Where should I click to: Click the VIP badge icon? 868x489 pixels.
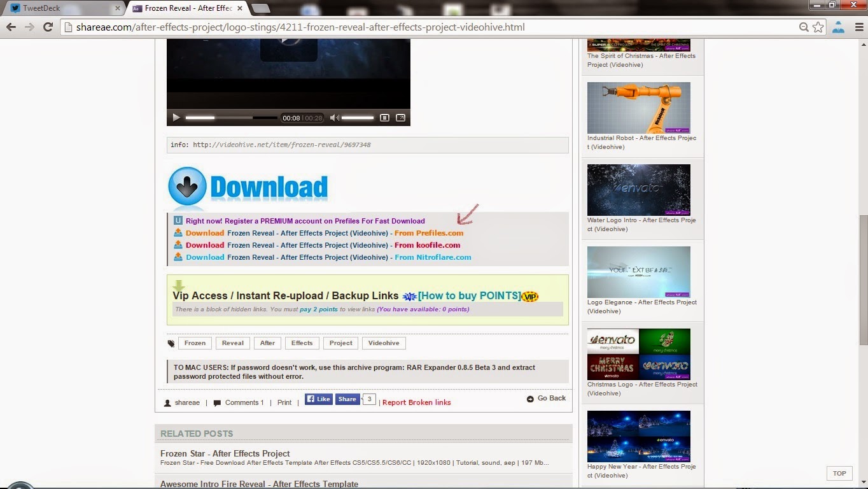tap(530, 297)
